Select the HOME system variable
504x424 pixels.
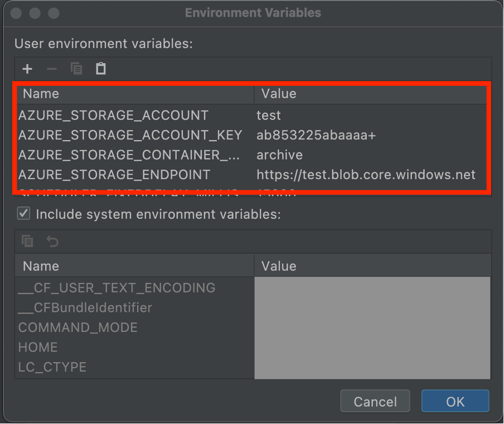coord(135,348)
